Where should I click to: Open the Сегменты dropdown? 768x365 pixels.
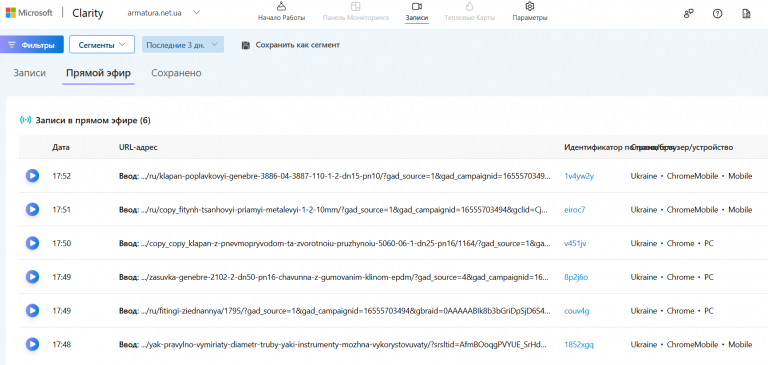point(102,45)
